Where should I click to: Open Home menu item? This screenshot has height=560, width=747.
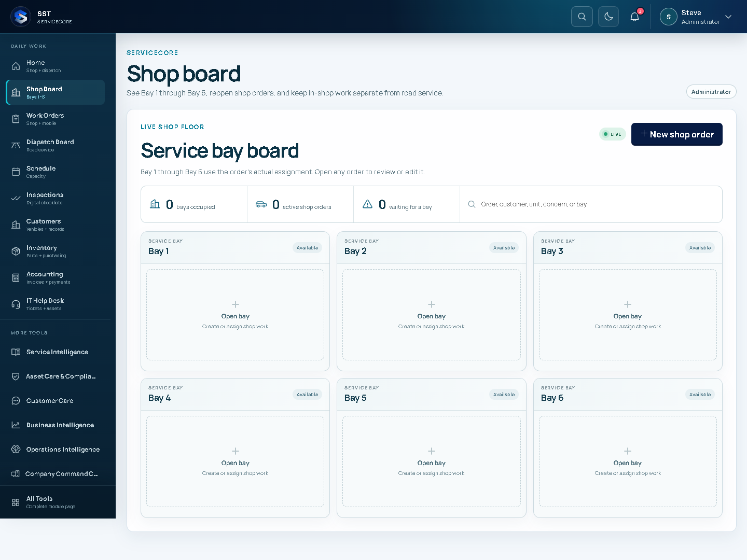point(56,66)
